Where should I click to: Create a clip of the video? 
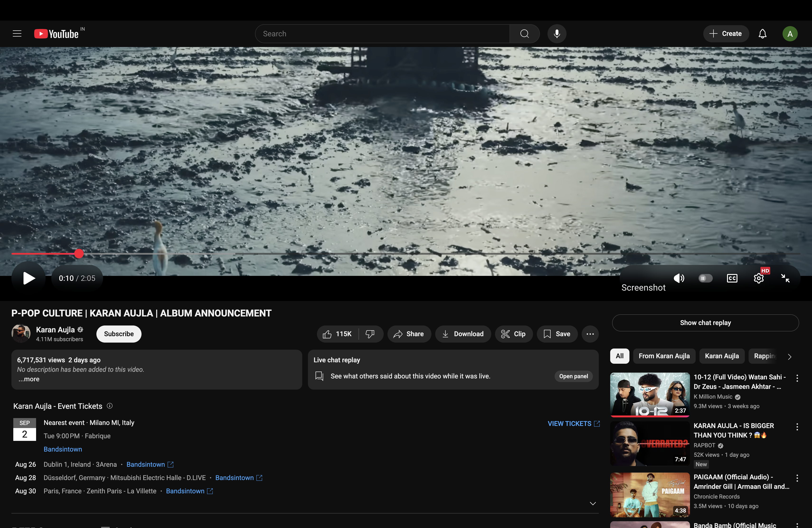point(514,334)
